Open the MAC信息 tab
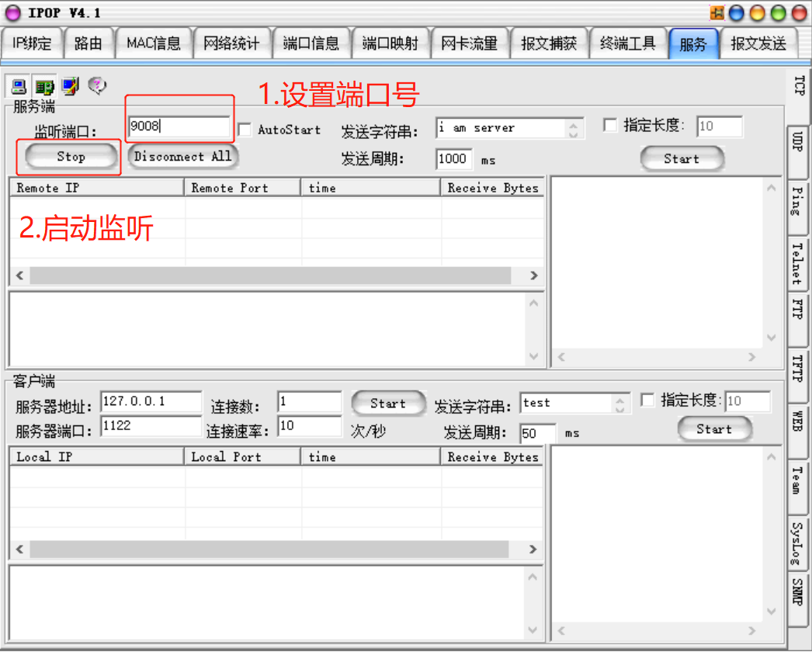Image resolution: width=812 pixels, height=652 pixels. point(154,43)
